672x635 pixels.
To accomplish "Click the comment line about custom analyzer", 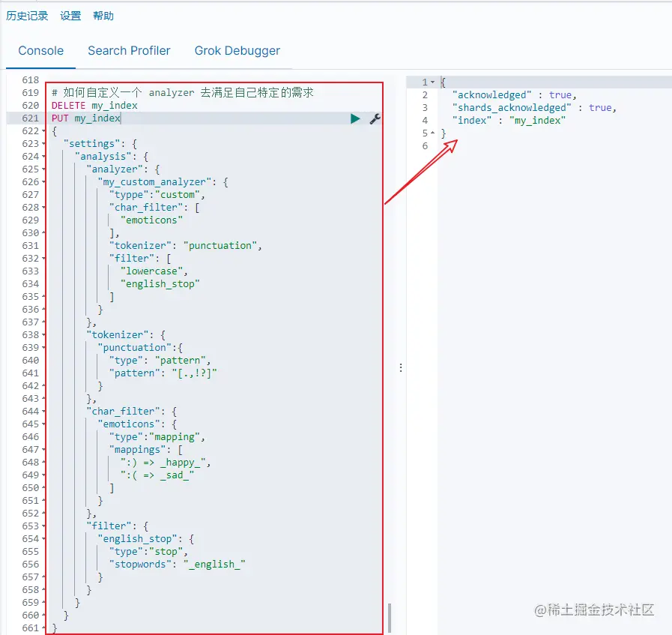I will coord(183,93).
